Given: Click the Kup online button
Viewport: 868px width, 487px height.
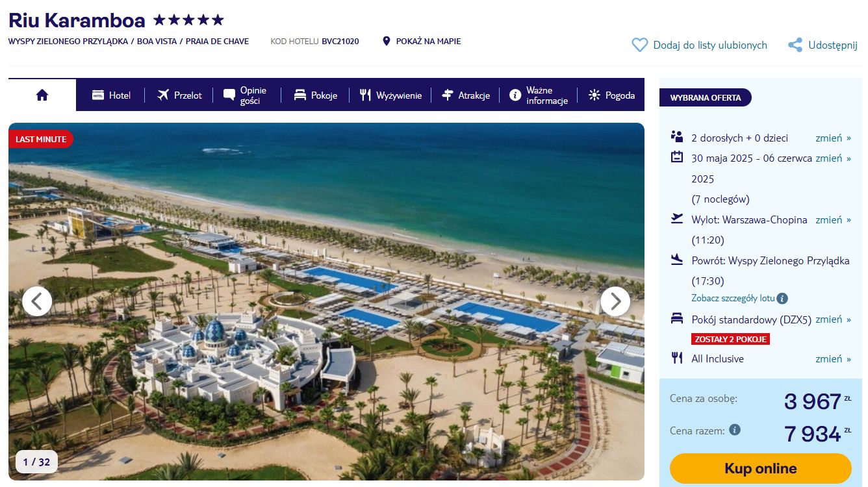Looking at the screenshot, I should (x=760, y=468).
